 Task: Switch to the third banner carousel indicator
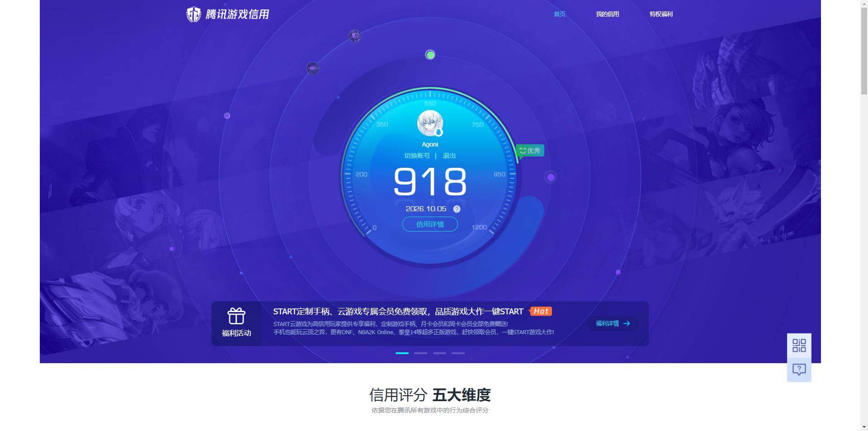439,353
